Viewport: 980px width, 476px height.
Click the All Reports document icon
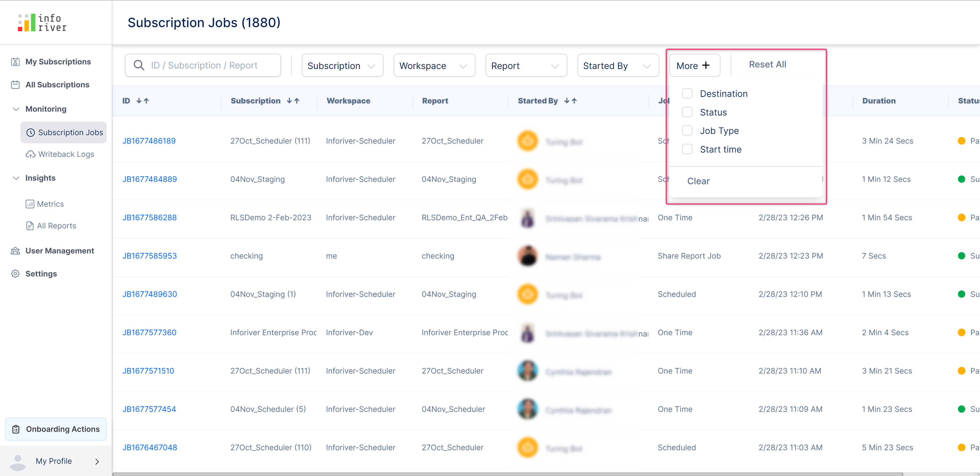click(30, 226)
